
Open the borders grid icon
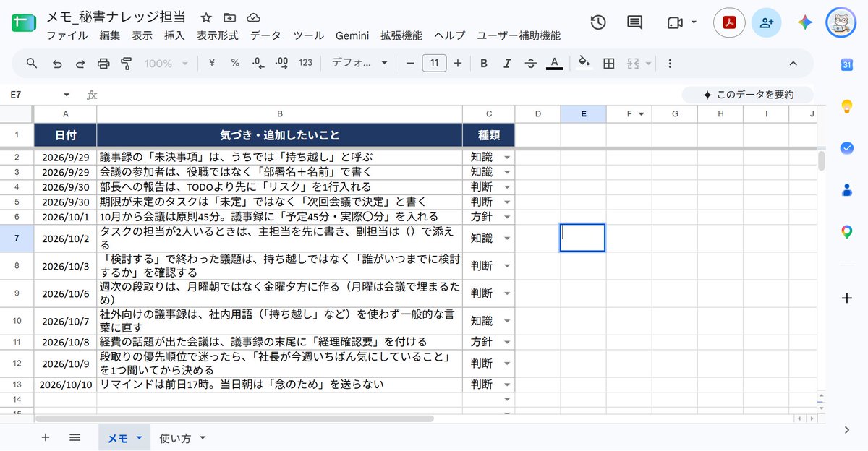click(609, 64)
